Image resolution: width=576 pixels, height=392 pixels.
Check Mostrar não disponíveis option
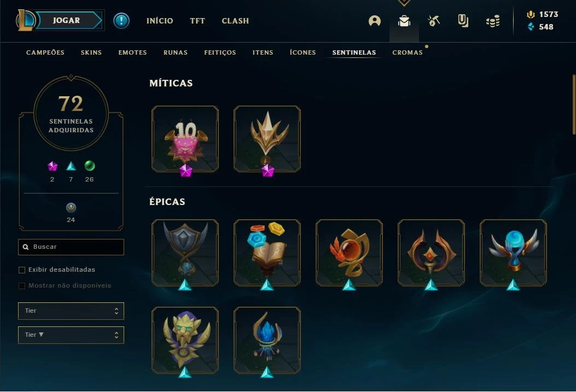click(22, 285)
